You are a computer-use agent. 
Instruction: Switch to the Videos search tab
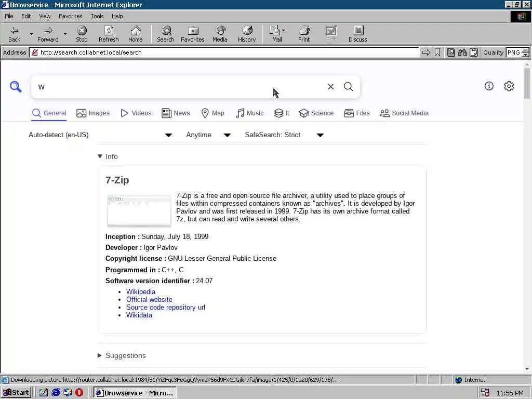tap(136, 113)
